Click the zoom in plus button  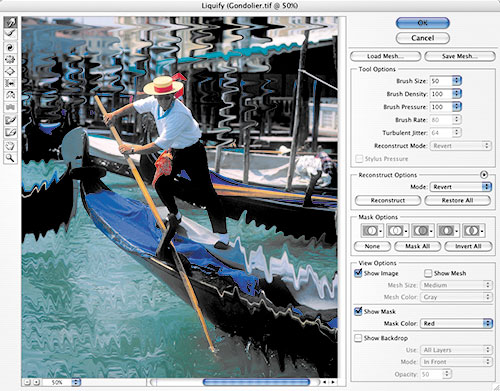37,382
